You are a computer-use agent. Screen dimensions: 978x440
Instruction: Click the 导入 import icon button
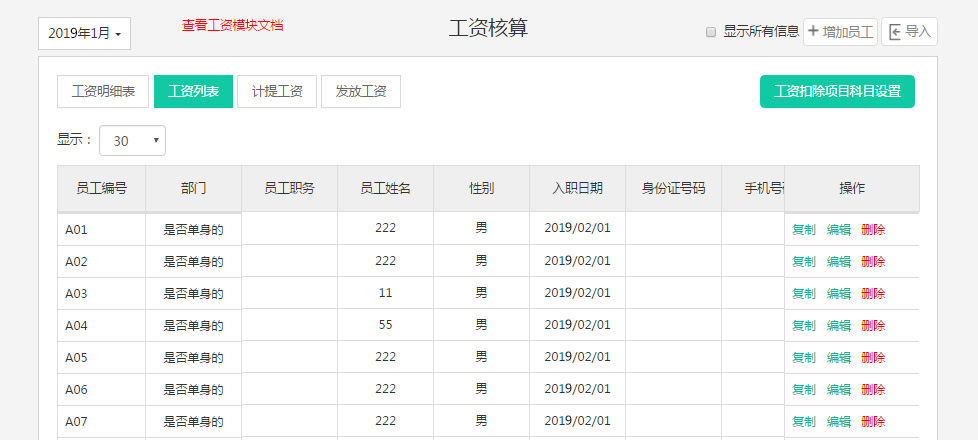[x=909, y=32]
